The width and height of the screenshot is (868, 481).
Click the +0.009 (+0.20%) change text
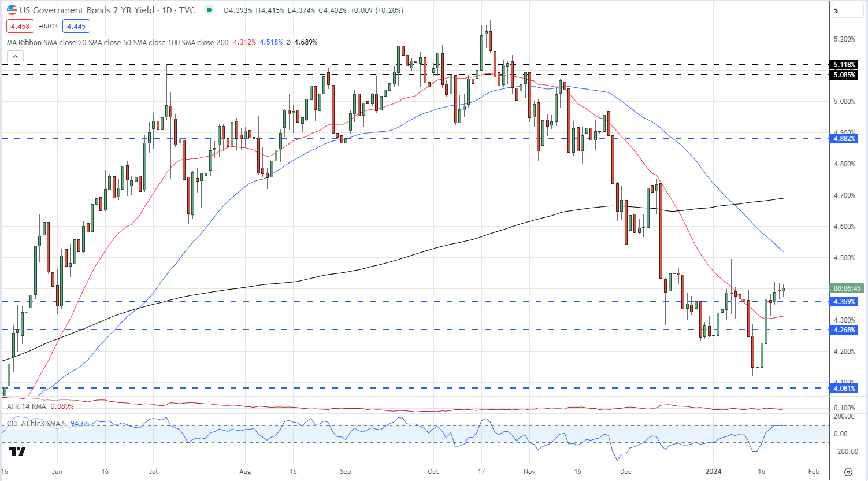click(377, 10)
